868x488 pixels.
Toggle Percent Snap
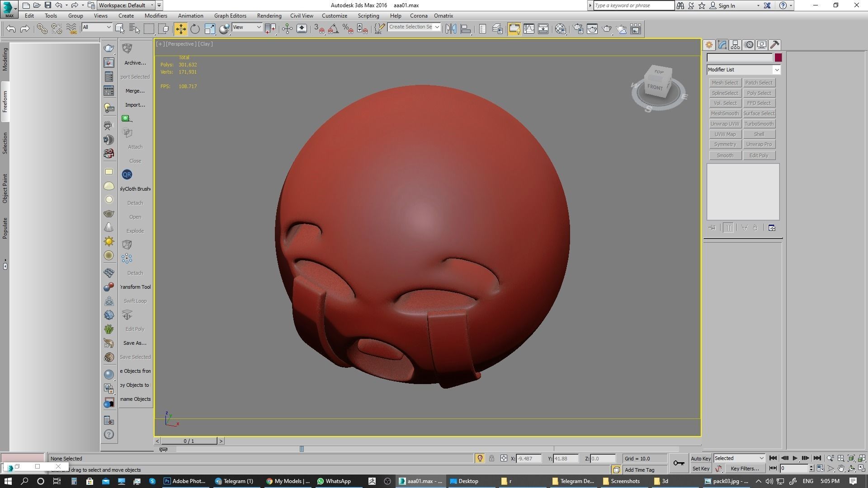(348, 29)
